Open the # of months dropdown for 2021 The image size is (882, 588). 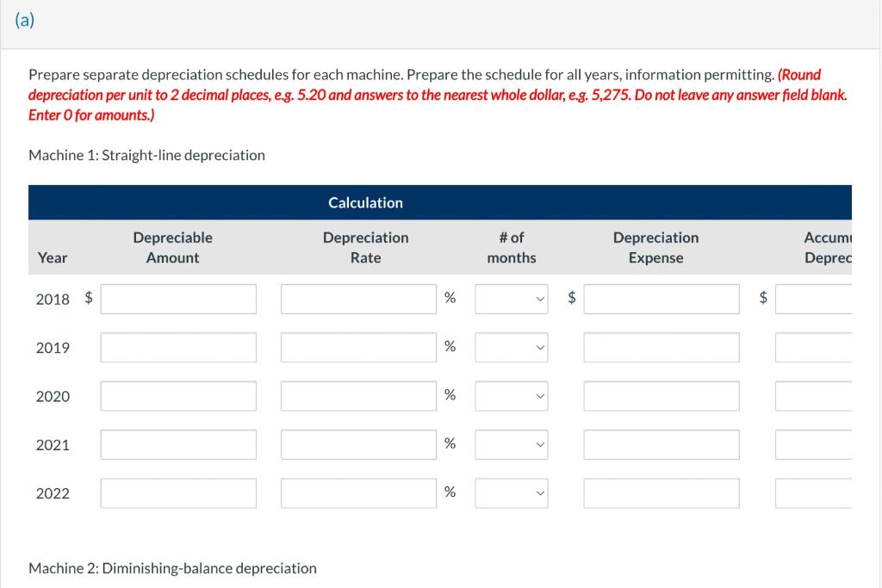click(x=511, y=444)
